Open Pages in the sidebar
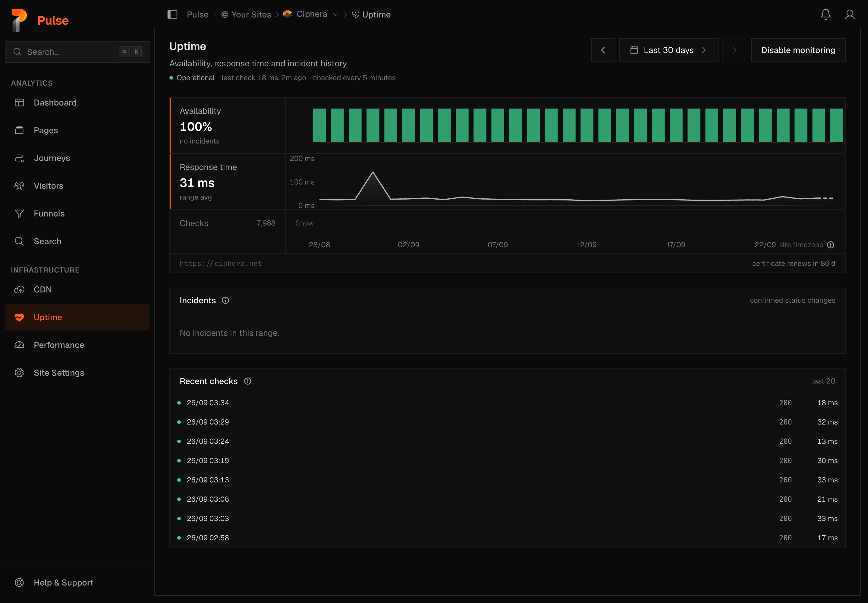The height and width of the screenshot is (603, 868). 77,130
